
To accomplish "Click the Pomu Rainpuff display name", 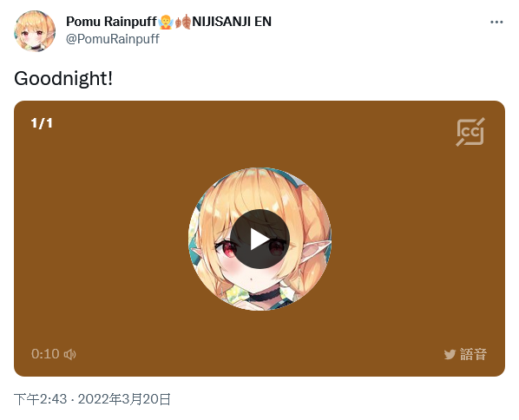I will [x=111, y=22].
